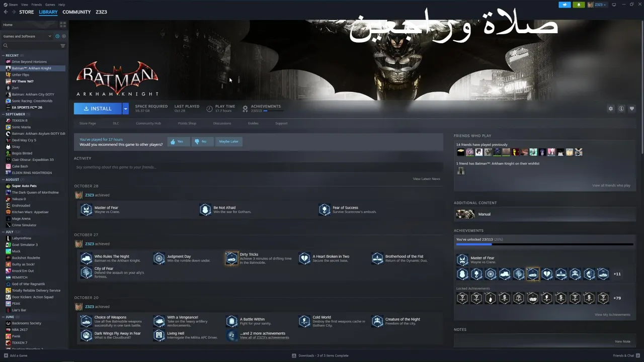Enter Big Picture mode via monitor icon
Image resolution: width=644 pixels, height=362 pixels.
[x=614, y=5]
